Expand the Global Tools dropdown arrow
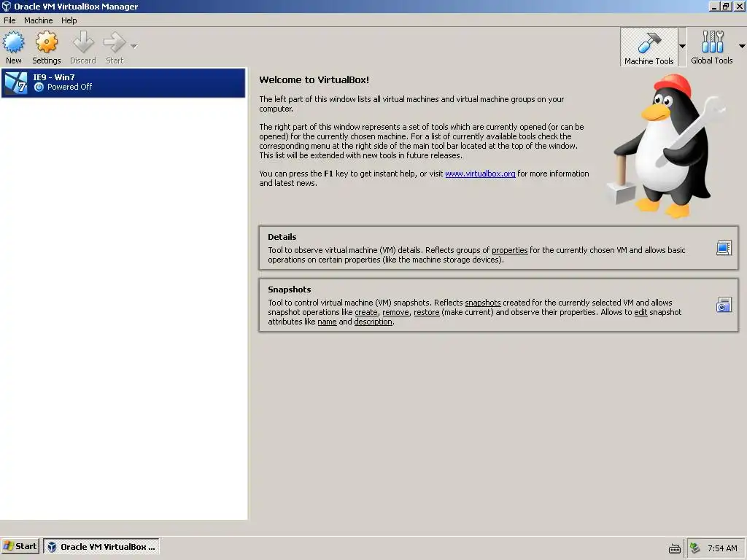Viewport: 747px width, 560px height. pos(742,46)
